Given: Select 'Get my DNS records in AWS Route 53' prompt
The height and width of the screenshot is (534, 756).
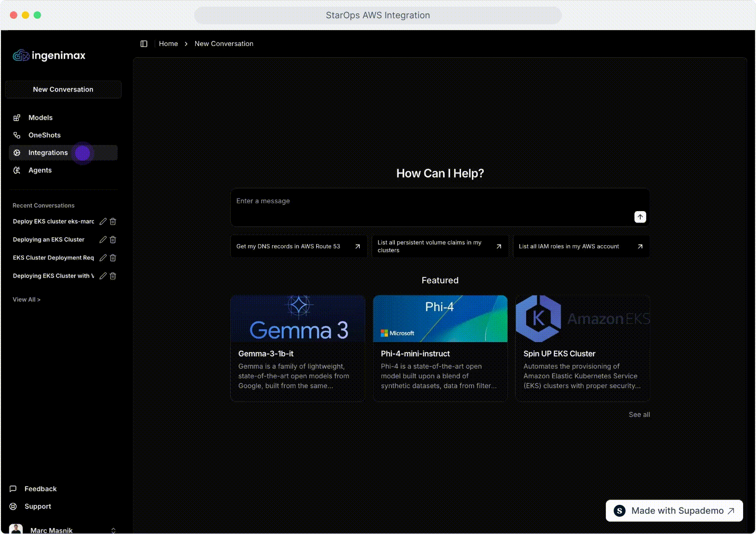Looking at the screenshot, I should point(298,246).
